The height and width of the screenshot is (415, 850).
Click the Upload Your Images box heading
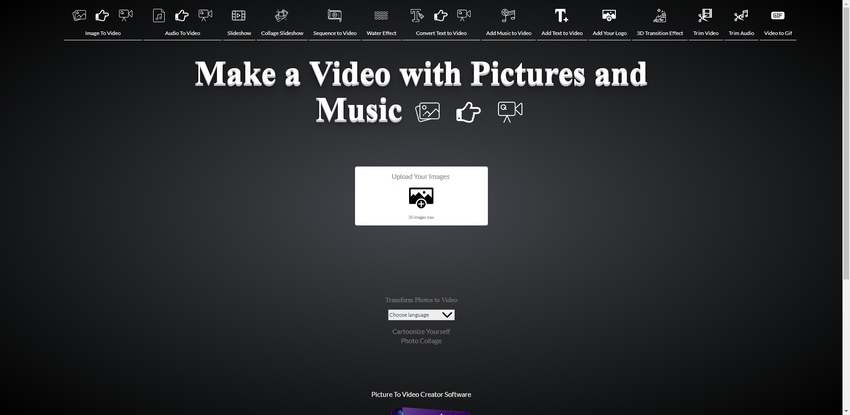(421, 177)
